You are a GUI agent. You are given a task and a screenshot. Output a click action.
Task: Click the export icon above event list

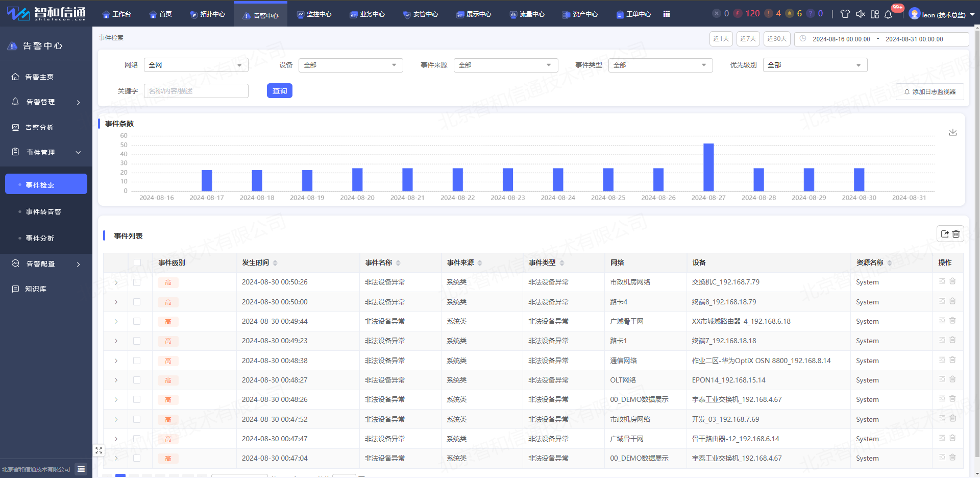(x=945, y=234)
